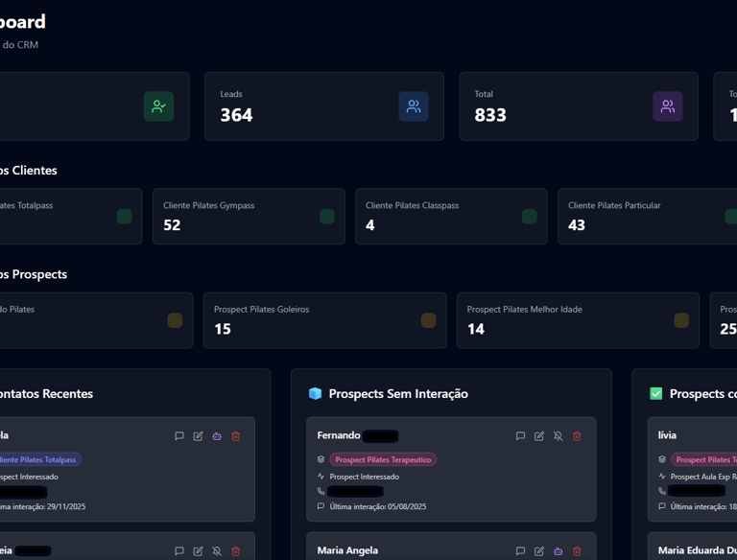This screenshot has width=737, height=560.
Task: Open the Leads stat card
Action: click(324, 106)
